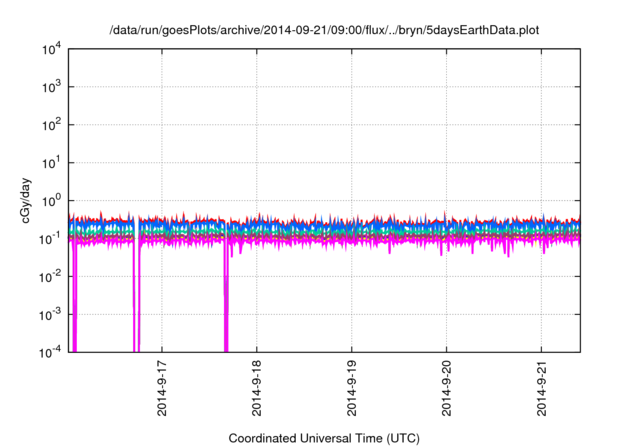Click the 10^1 y-axis tick label
This screenshot has height=448, width=640.
[x=51, y=163]
